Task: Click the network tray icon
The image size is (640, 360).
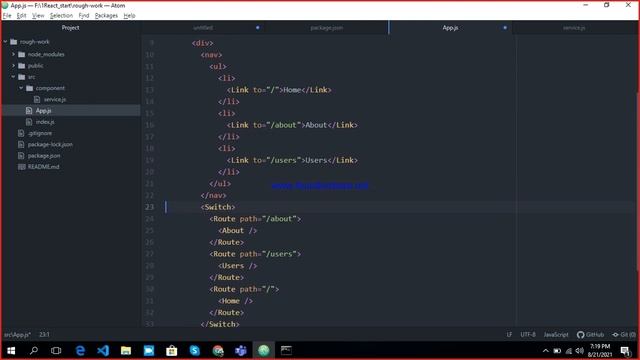Action: tap(569, 351)
